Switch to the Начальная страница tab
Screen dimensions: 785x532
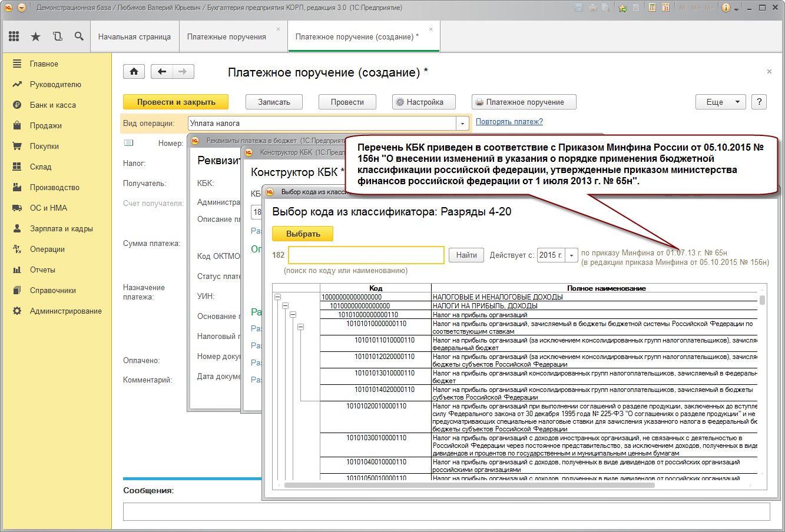pos(134,36)
